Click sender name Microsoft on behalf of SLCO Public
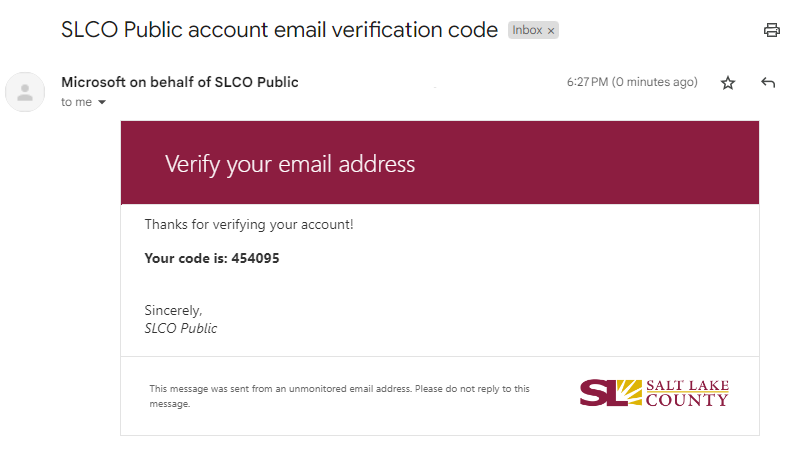Screen dimensions: 789x456 180,82
